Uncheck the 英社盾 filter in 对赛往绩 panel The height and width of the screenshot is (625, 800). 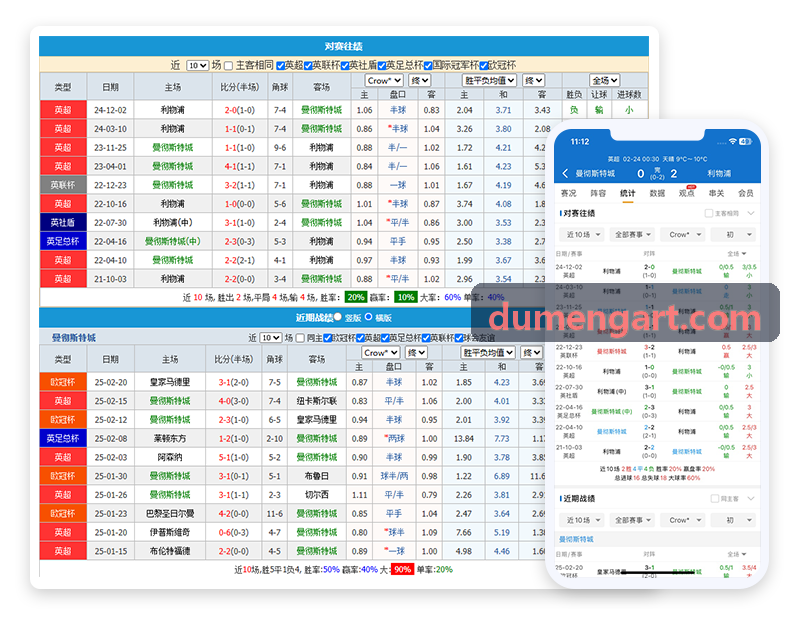345,66
